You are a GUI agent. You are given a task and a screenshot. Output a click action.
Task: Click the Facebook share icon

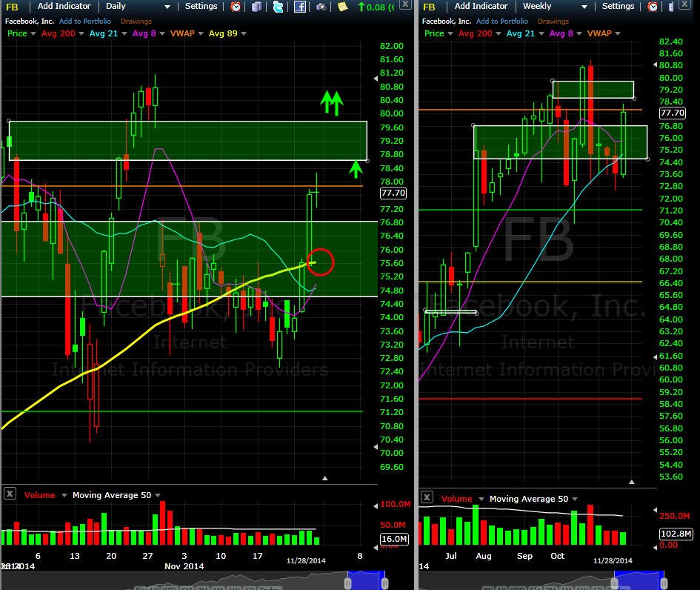click(x=299, y=6)
